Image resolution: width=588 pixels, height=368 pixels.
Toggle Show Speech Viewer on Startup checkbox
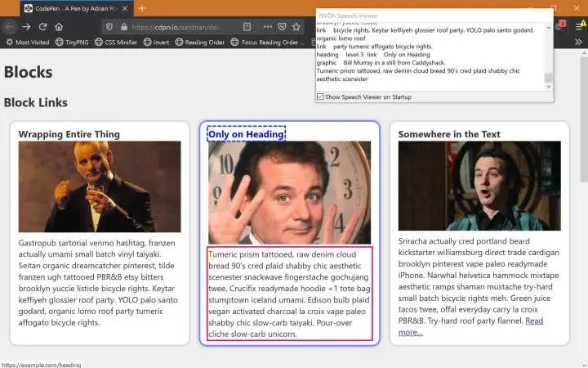320,96
